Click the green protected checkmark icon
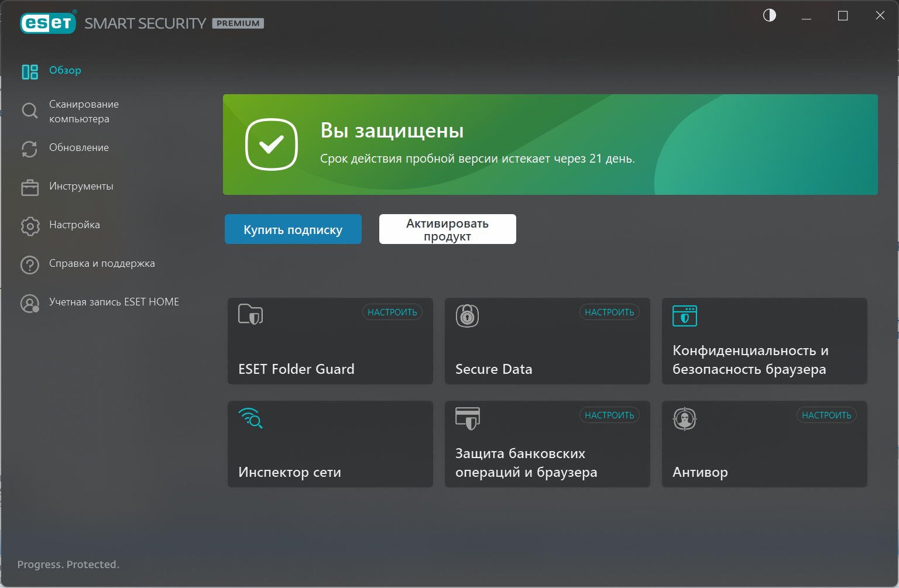The height and width of the screenshot is (588, 899). pos(272,145)
